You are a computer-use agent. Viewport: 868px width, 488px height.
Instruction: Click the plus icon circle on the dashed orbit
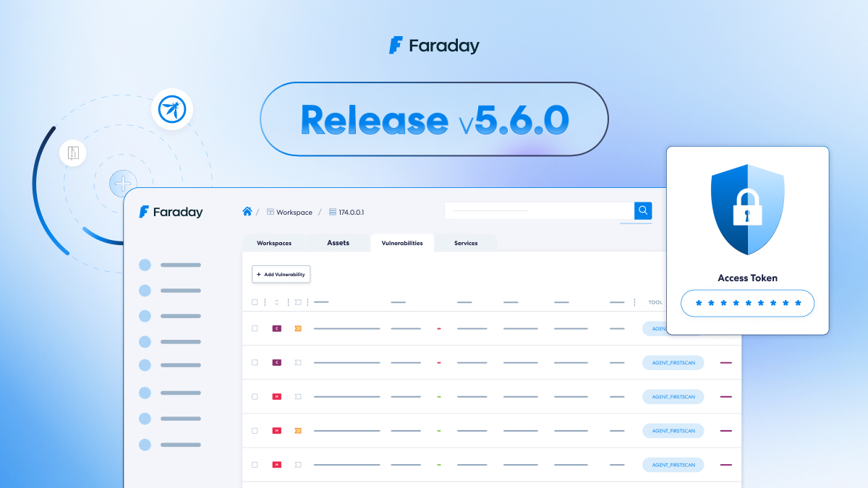(124, 184)
